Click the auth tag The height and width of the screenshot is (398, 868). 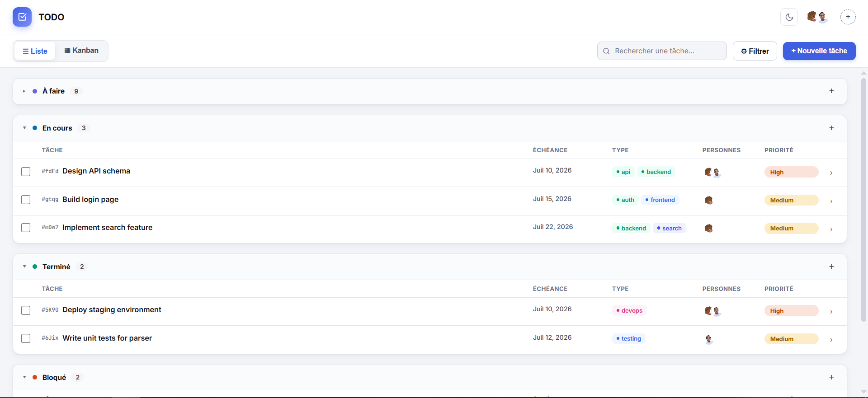(x=625, y=200)
